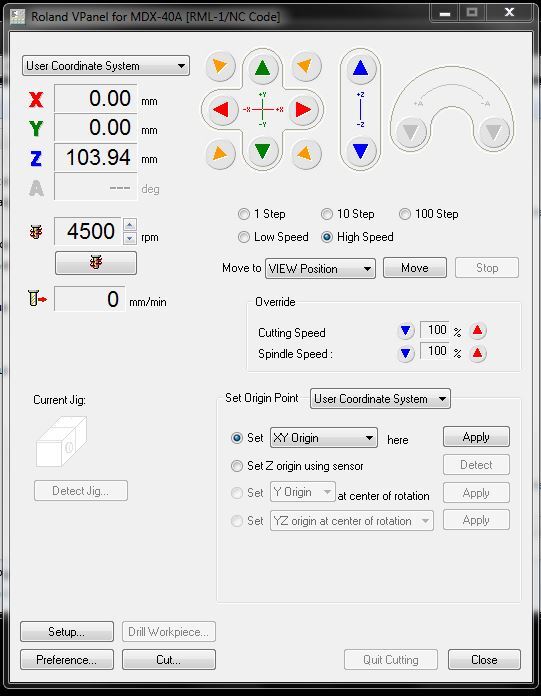Click the spindle rpm field showing 4500

click(x=87, y=231)
